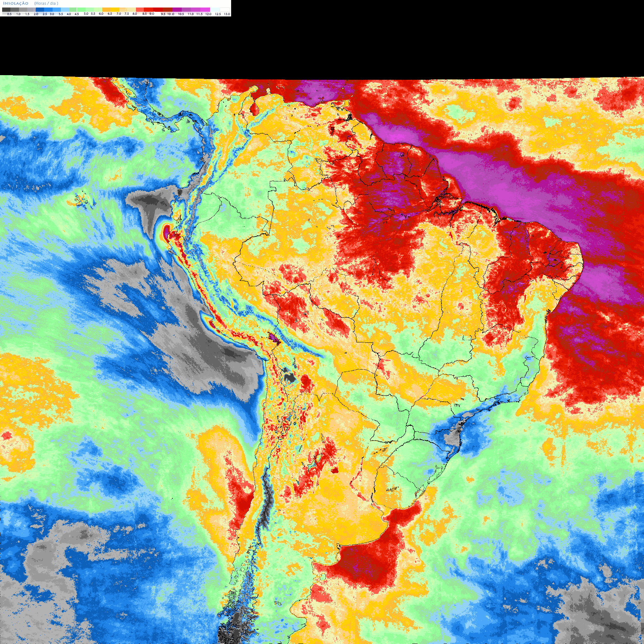Click the '1.0' legend value
Viewport: 644px width, 644px height.
tap(18, 14)
